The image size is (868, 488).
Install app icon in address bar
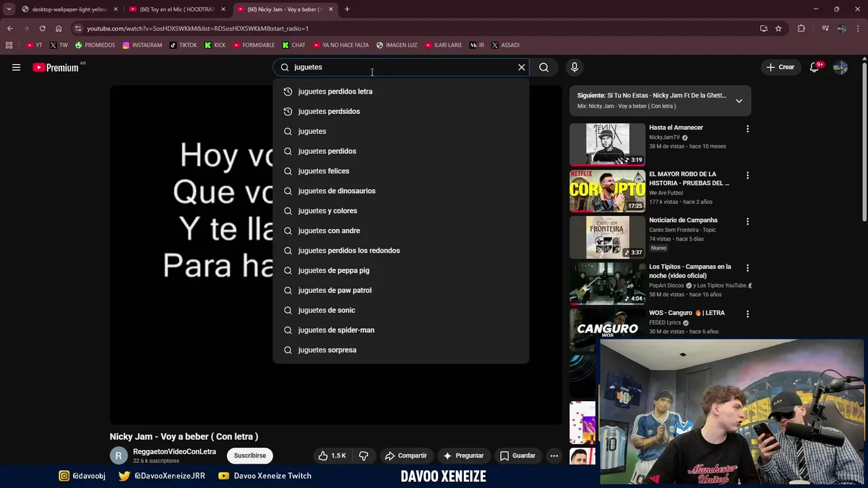click(x=764, y=28)
